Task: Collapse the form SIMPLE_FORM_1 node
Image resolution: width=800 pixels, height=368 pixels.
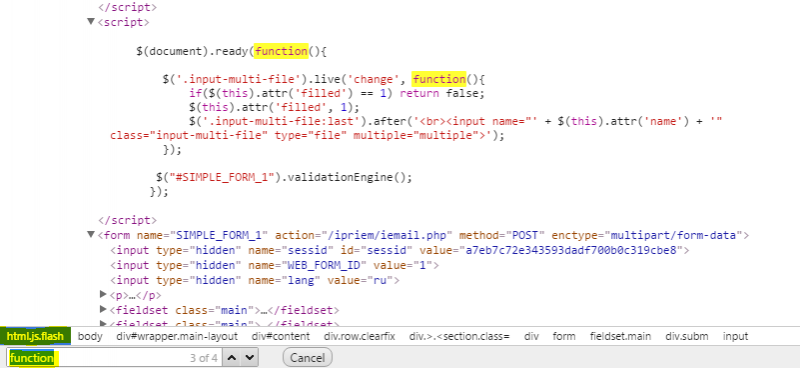Action: [91, 235]
